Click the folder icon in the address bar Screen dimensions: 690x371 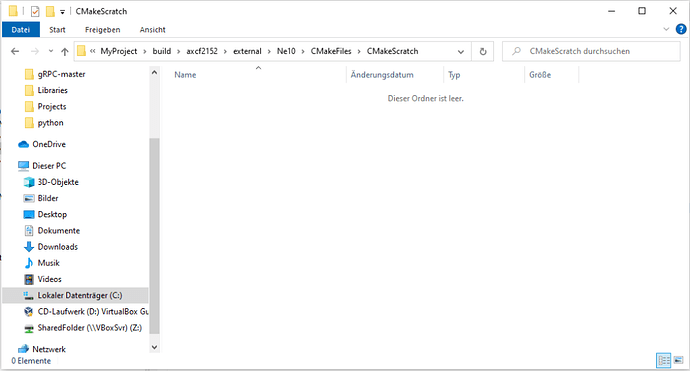coord(81,51)
